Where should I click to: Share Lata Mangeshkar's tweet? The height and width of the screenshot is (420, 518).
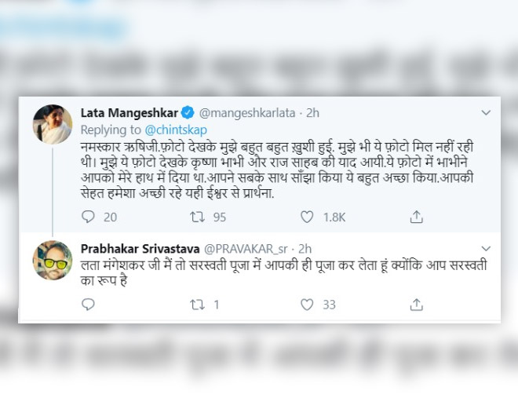pyautogui.click(x=417, y=217)
